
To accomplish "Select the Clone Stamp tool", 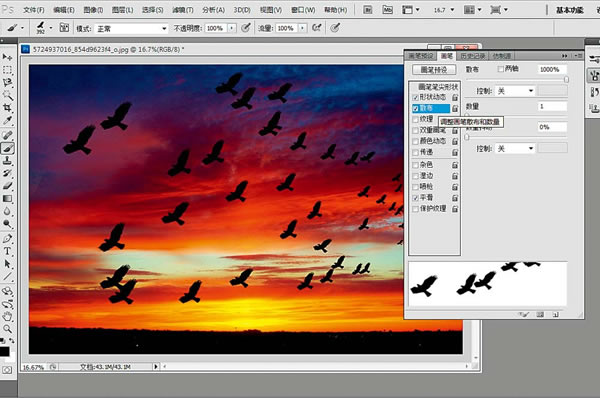I will click(x=7, y=161).
